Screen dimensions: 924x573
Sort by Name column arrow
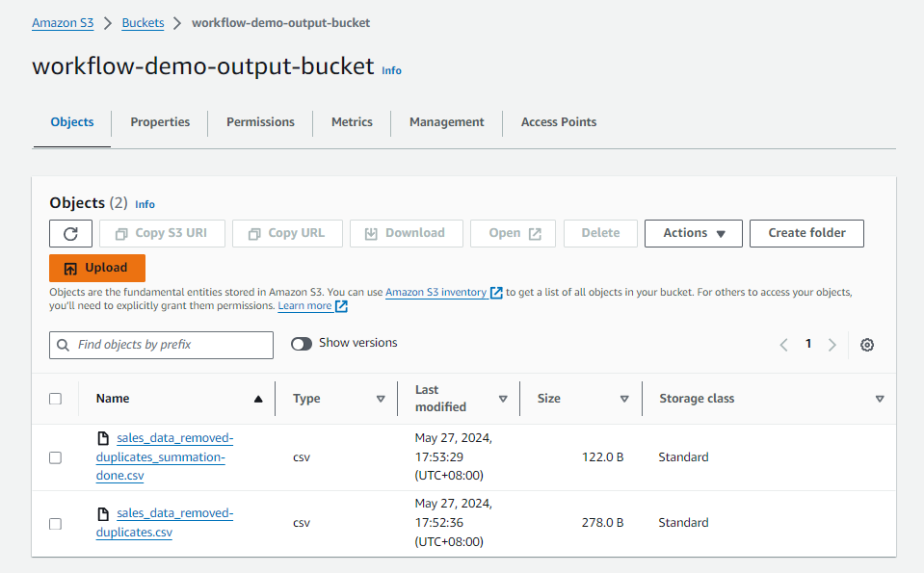[258, 400]
